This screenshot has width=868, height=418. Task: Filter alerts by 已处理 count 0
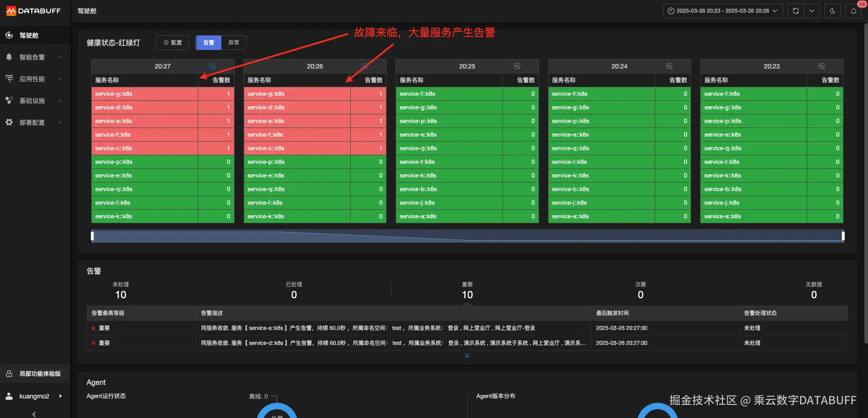(x=294, y=290)
